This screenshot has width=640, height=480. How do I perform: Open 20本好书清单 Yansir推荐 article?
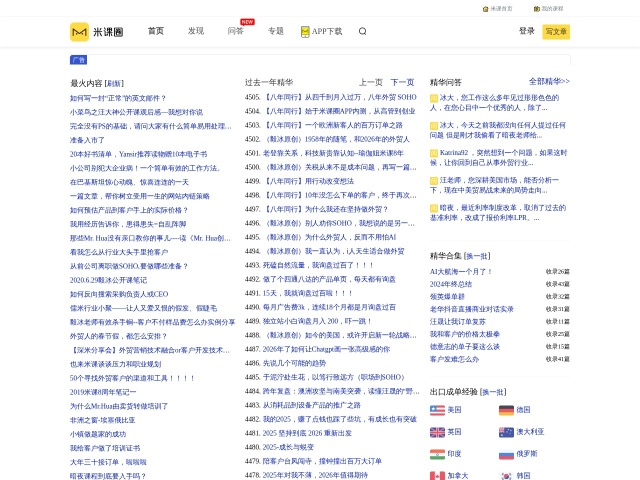coord(138,154)
